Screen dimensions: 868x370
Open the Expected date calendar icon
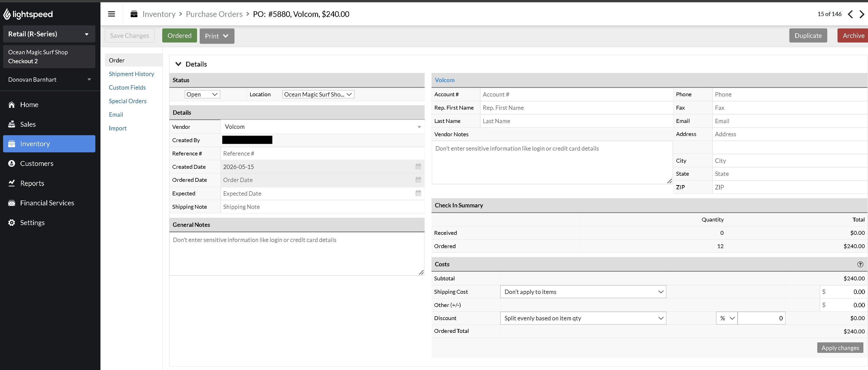click(x=418, y=193)
